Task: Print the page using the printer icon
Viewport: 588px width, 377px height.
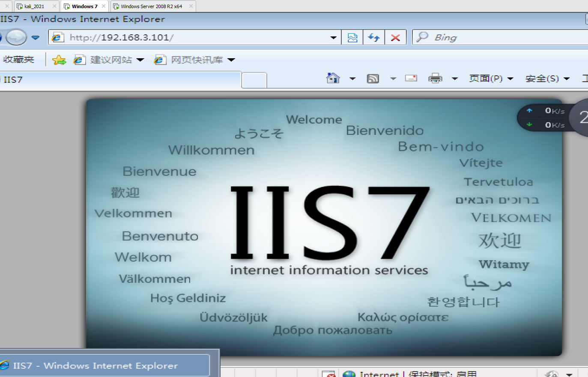Action: click(435, 78)
